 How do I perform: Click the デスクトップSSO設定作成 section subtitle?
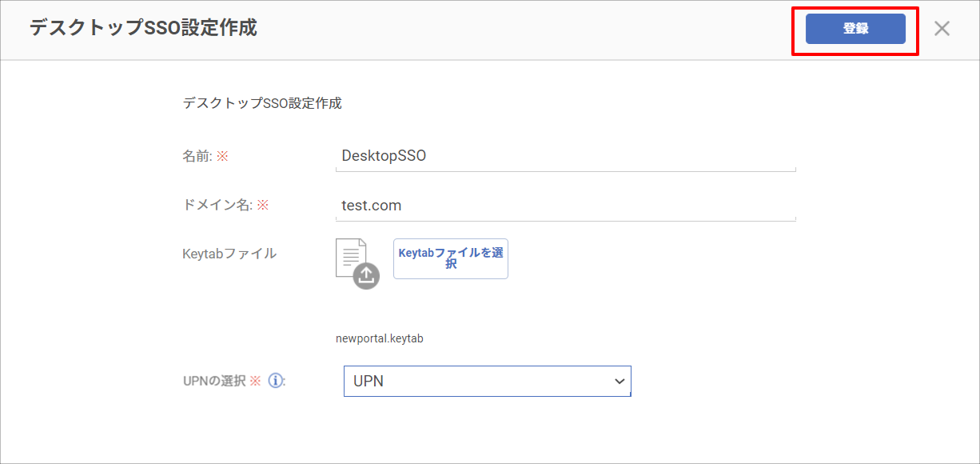click(262, 103)
